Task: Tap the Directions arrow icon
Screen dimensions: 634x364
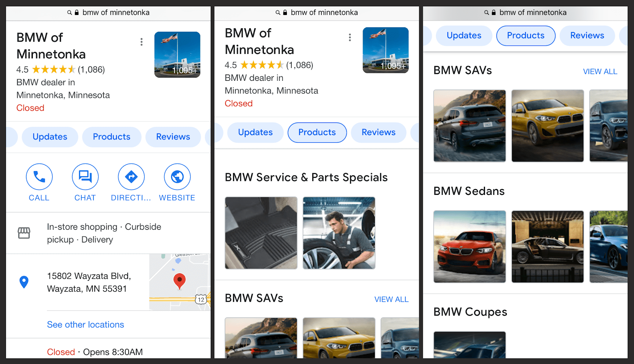Action: coord(131,177)
